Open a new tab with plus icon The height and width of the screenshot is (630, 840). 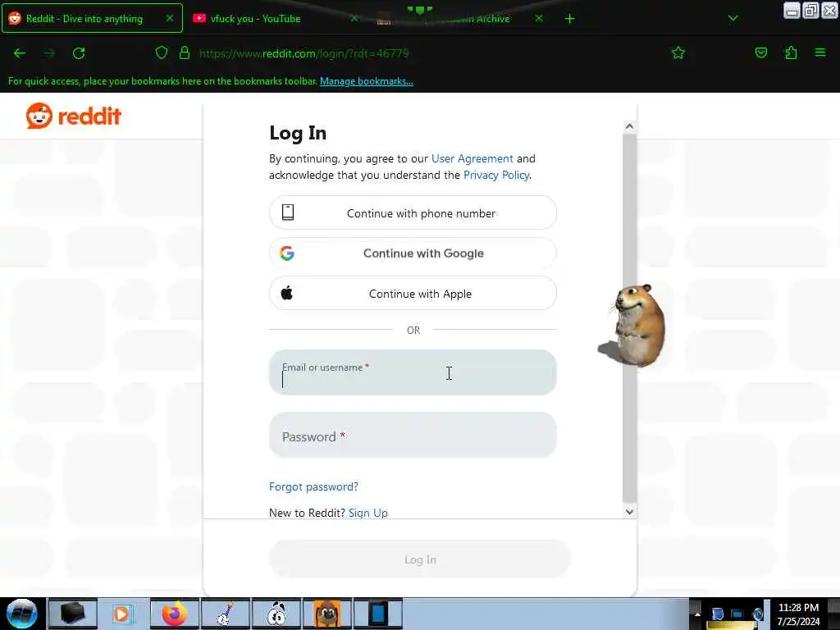pos(569,19)
